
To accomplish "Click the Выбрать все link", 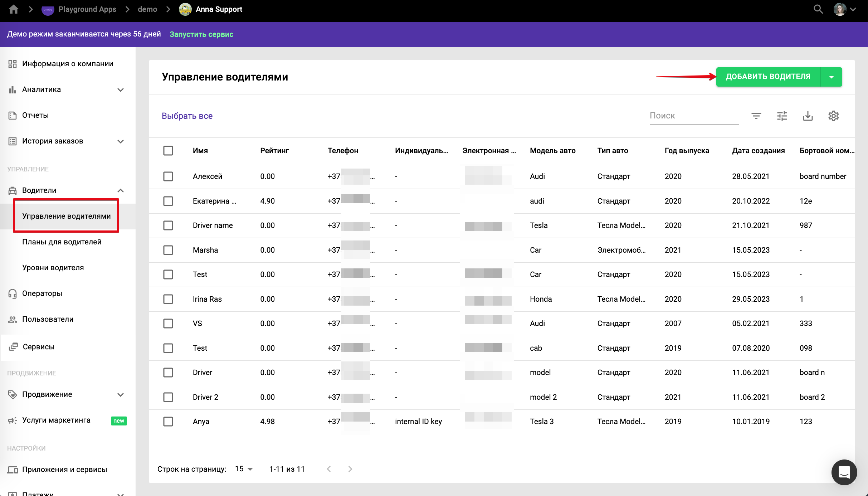I will [x=187, y=116].
